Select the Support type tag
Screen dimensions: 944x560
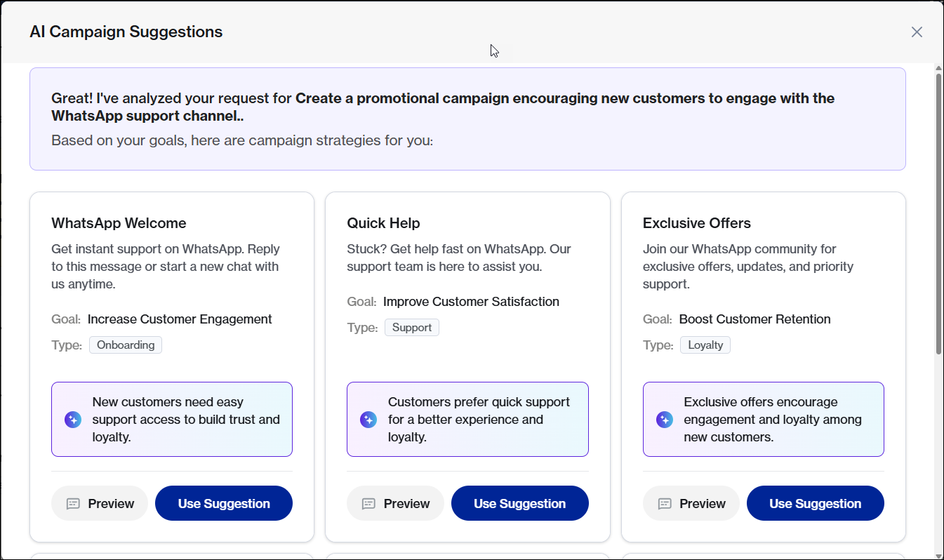pos(412,328)
